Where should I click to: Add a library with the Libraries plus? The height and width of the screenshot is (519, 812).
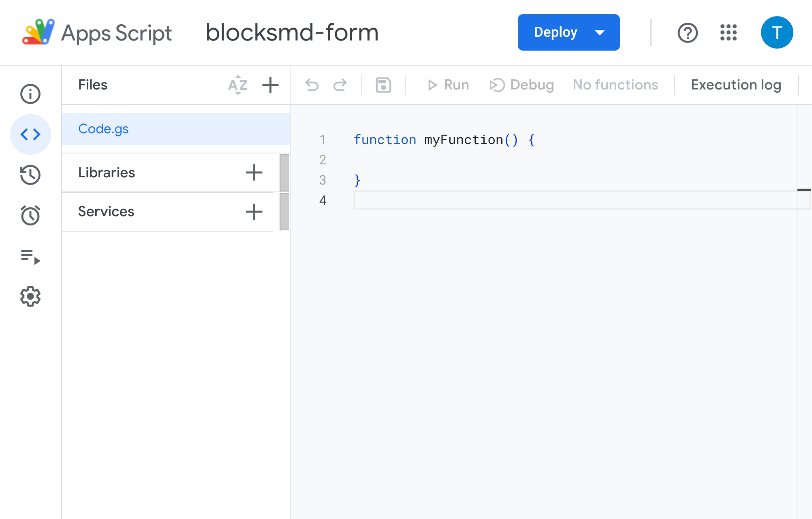[254, 172]
